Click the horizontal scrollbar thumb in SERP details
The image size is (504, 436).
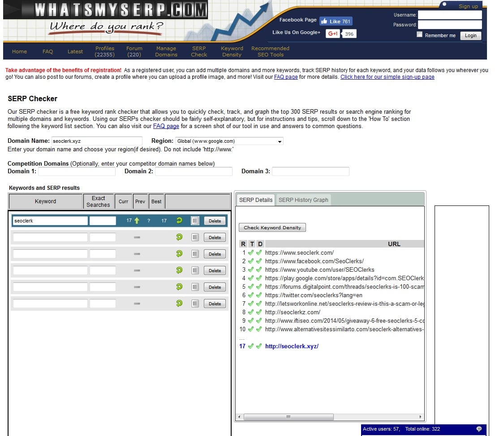pyautogui.click(x=289, y=417)
